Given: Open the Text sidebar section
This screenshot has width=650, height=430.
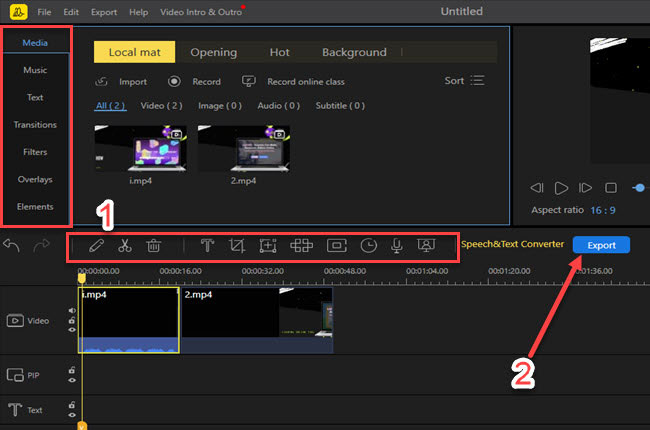Looking at the screenshot, I should pyautogui.click(x=35, y=97).
